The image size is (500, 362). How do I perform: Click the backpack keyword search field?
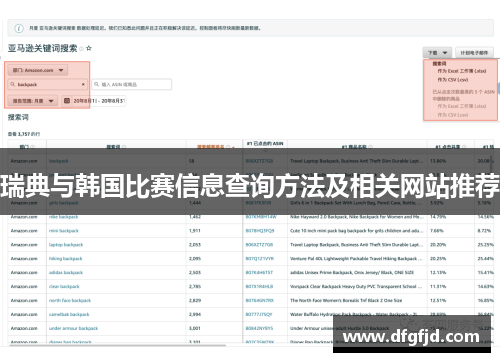point(47,84)
